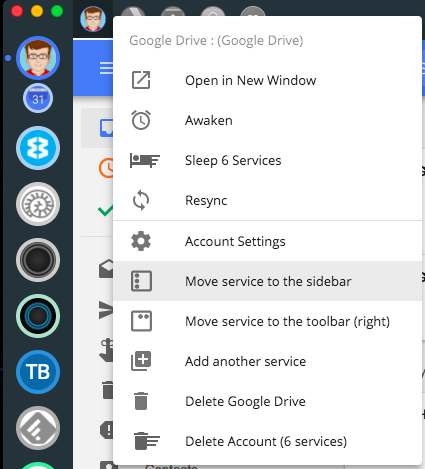Choose Delete Google Drive option

[267, 401]
